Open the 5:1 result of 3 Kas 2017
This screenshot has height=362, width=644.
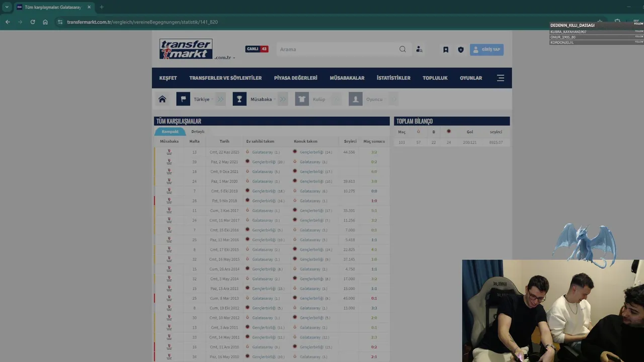coord(374,211)
